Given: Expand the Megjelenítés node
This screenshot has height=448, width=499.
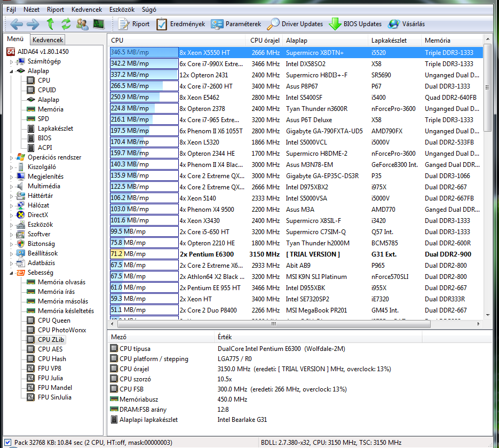Looking at the screenshot, I should point(11,177).
